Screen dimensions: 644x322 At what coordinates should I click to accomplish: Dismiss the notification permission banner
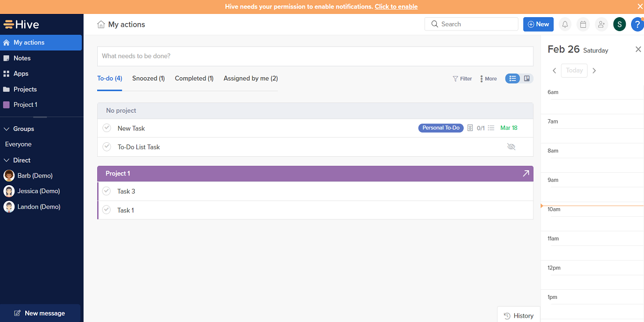[640, 6]
